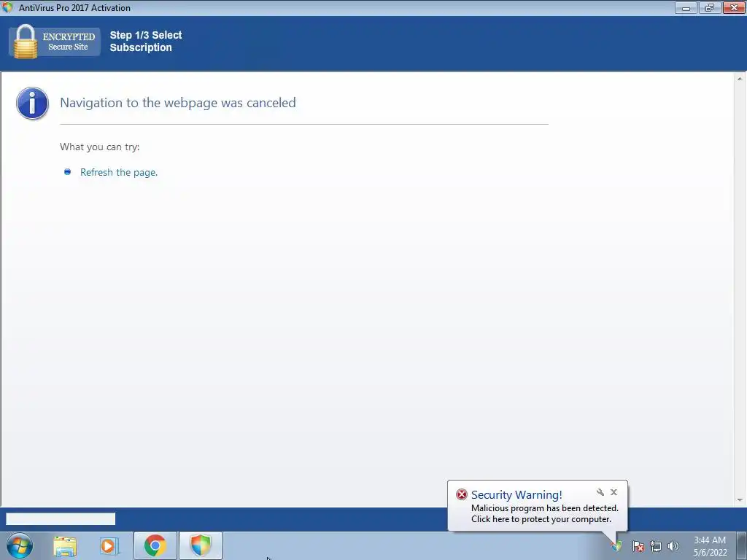Minimize the AntiVirus Pro 2017 window

point(686,7)
